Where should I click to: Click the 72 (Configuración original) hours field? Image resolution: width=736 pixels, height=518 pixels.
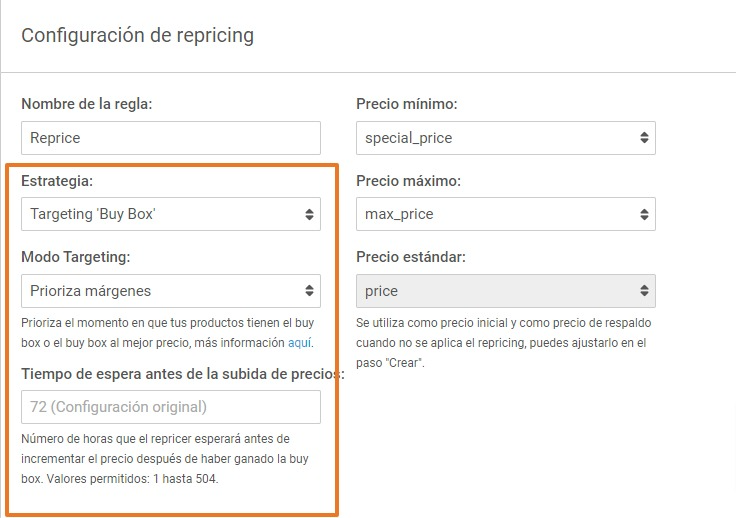click(x=171, y=407)
